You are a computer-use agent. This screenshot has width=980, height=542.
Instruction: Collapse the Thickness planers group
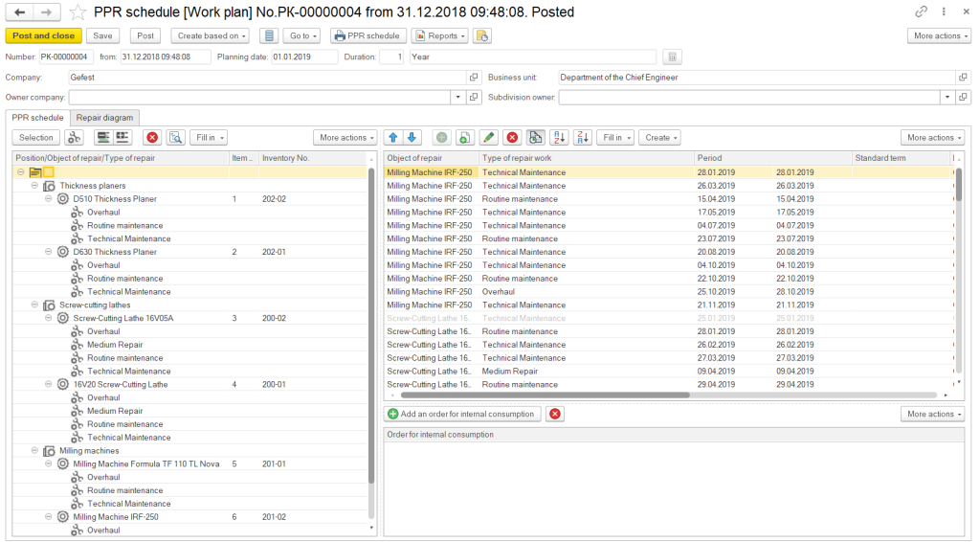(35, 186)
